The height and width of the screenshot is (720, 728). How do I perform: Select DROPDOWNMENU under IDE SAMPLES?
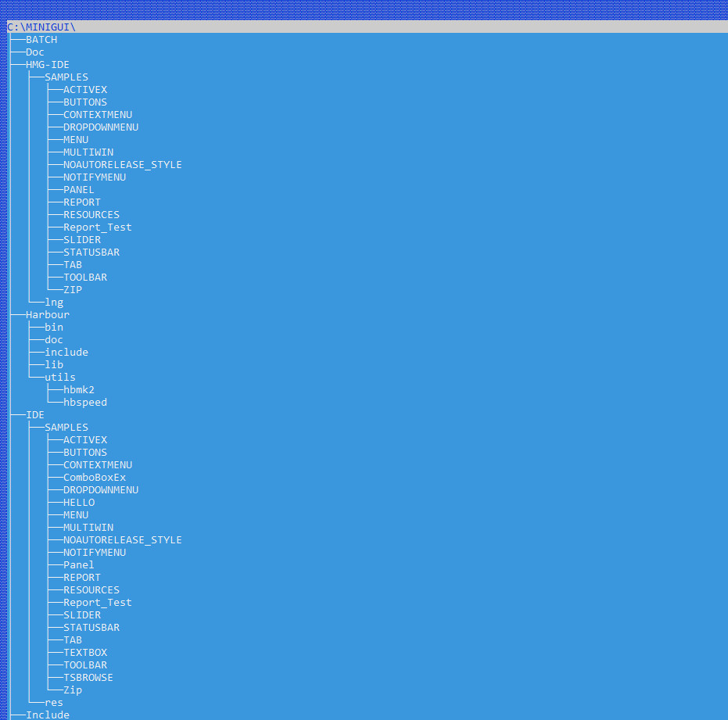[x=101, y=490]
